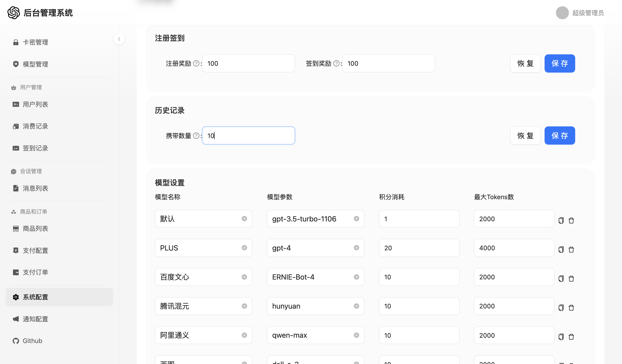The width and height of the screenshot is (622, 364).
Task: Focus the 签到奖励 input field
Action: (x=388, y=63)
